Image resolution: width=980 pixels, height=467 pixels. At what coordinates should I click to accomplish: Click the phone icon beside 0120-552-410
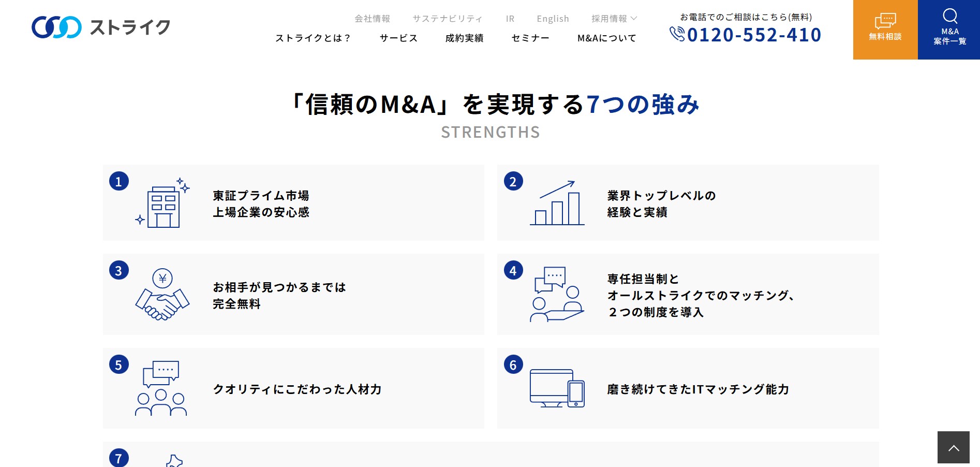click(677, 34)
